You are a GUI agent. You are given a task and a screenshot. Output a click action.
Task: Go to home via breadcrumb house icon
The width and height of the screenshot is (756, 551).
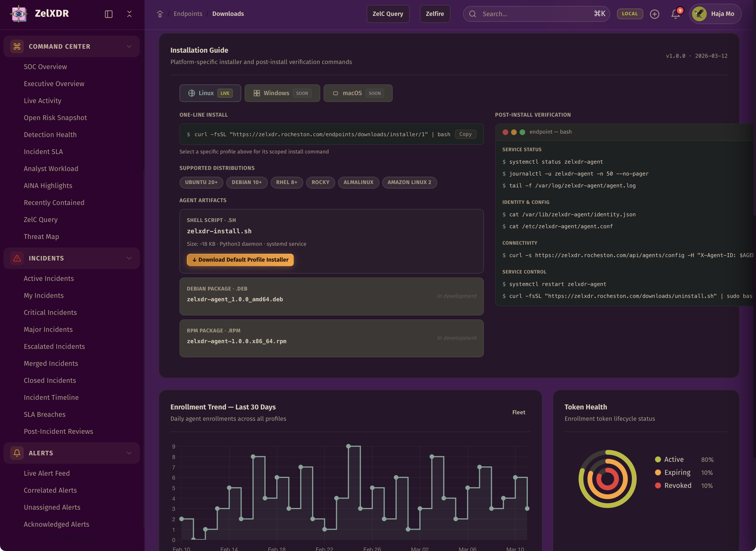[x=160, y=14]
